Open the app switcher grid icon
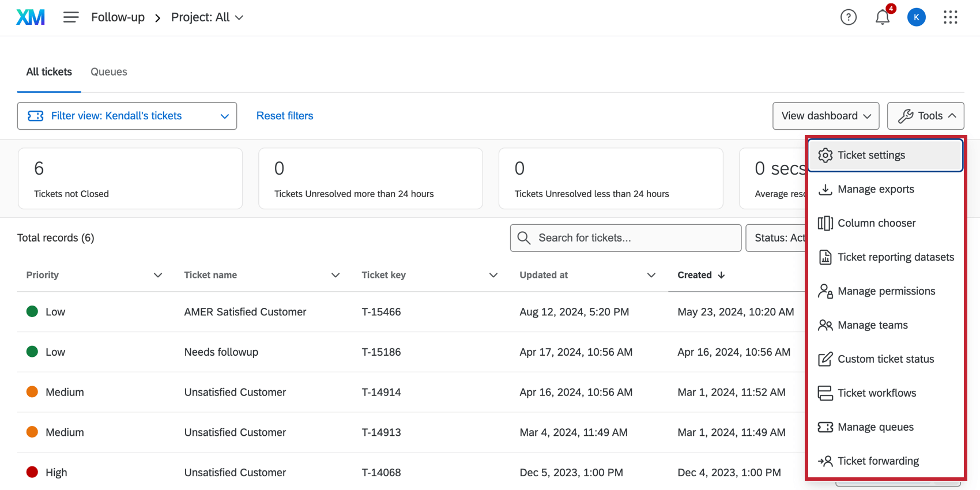Image resolution: width=980 pixels, height=490 pixels. coord(950,17)
